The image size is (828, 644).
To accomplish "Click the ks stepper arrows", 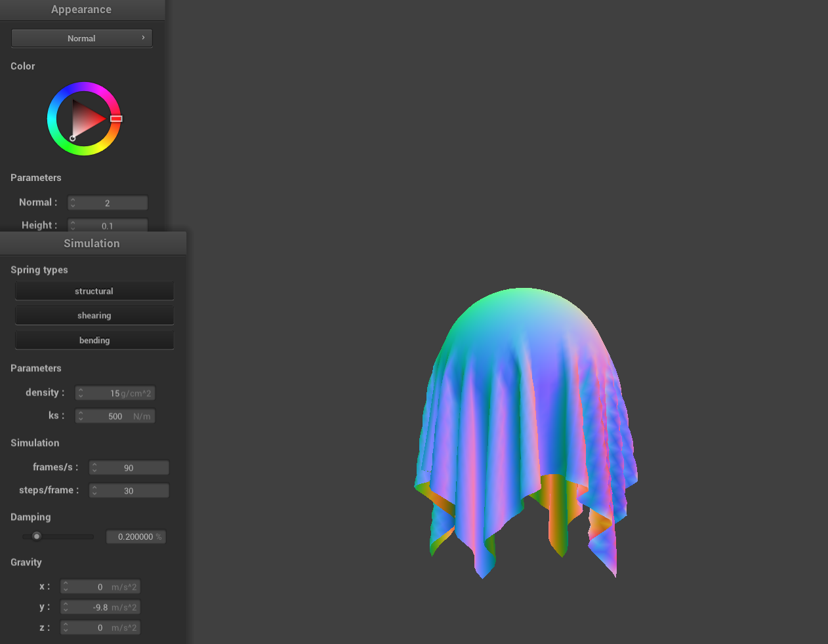I will coord(80,416).
